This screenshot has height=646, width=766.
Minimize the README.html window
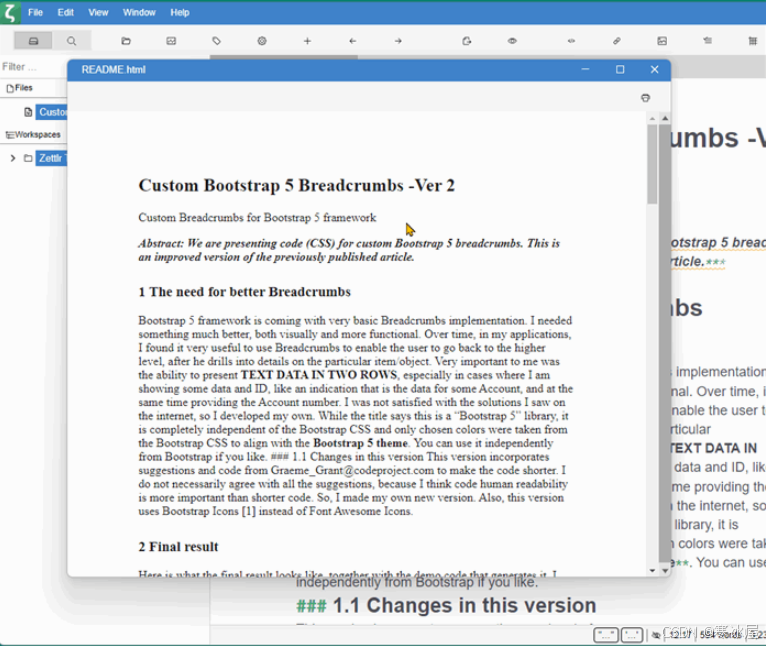click(x=585, y=69)
